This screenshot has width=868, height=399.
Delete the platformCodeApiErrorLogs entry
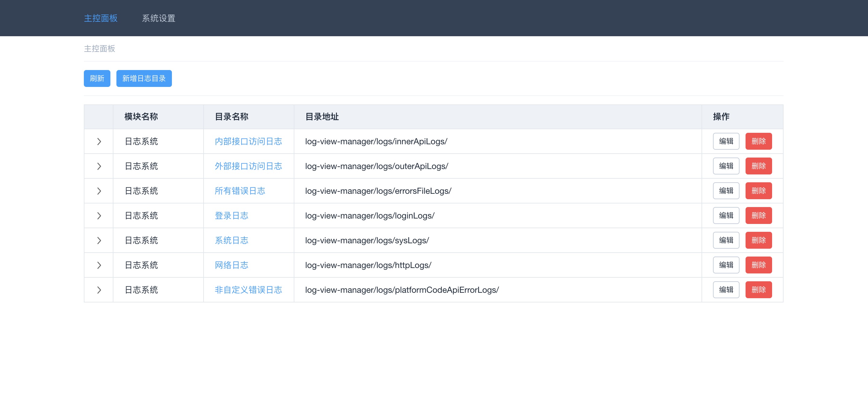tap(758, 290)
